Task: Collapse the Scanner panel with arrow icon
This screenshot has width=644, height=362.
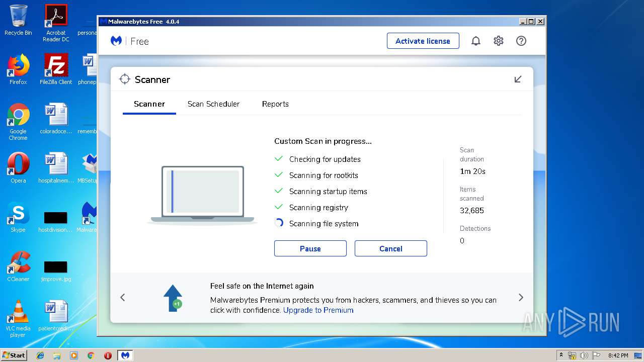Action: click(x=518, y=79)
